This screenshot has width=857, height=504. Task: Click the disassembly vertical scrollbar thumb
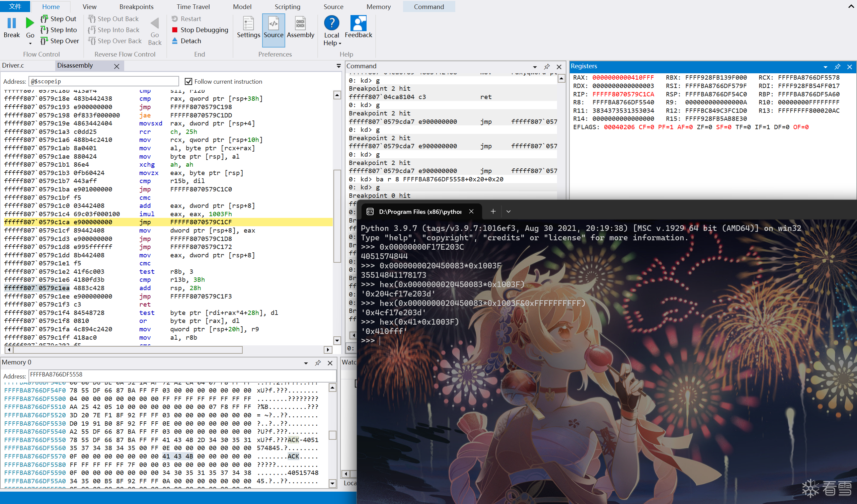pos(337,216)
